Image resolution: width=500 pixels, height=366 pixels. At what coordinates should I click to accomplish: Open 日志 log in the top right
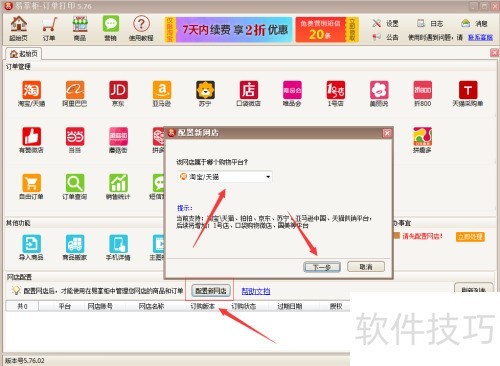pyautogui.click(x=430, y=23)
